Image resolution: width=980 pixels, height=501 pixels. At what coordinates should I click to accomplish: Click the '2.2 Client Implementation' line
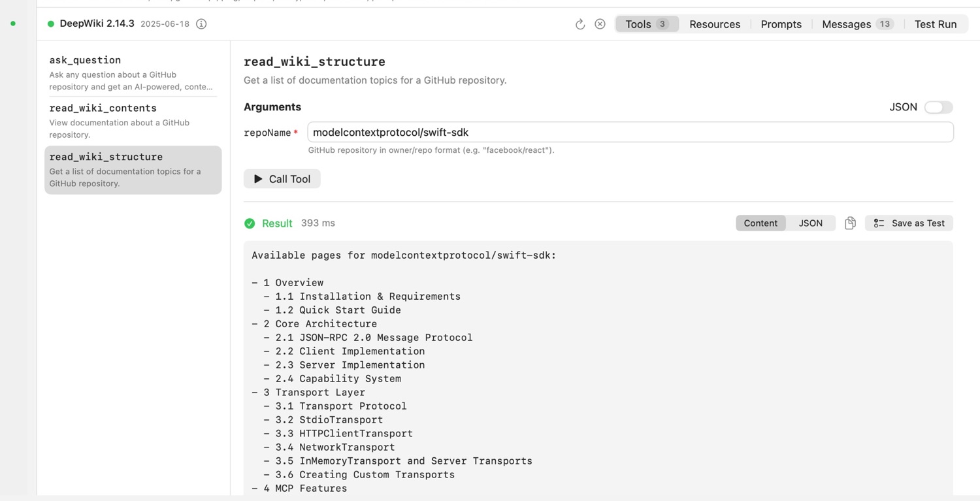(x=344, y=351)
